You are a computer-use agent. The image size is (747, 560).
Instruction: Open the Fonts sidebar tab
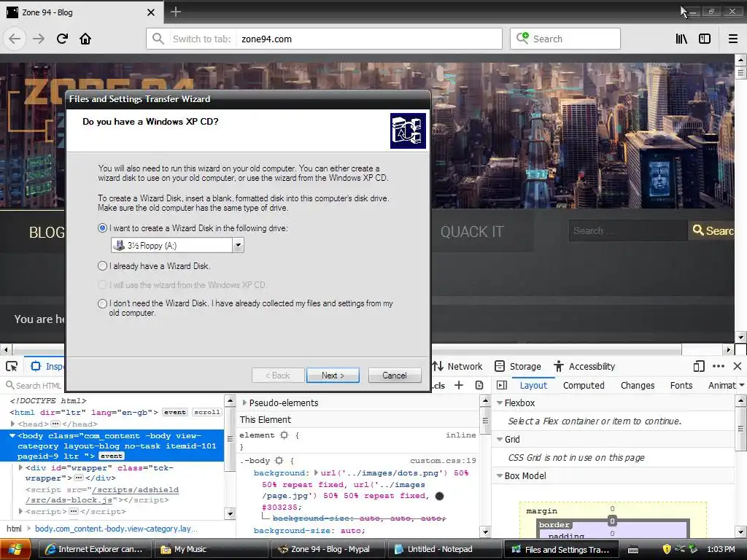(681, 385)
